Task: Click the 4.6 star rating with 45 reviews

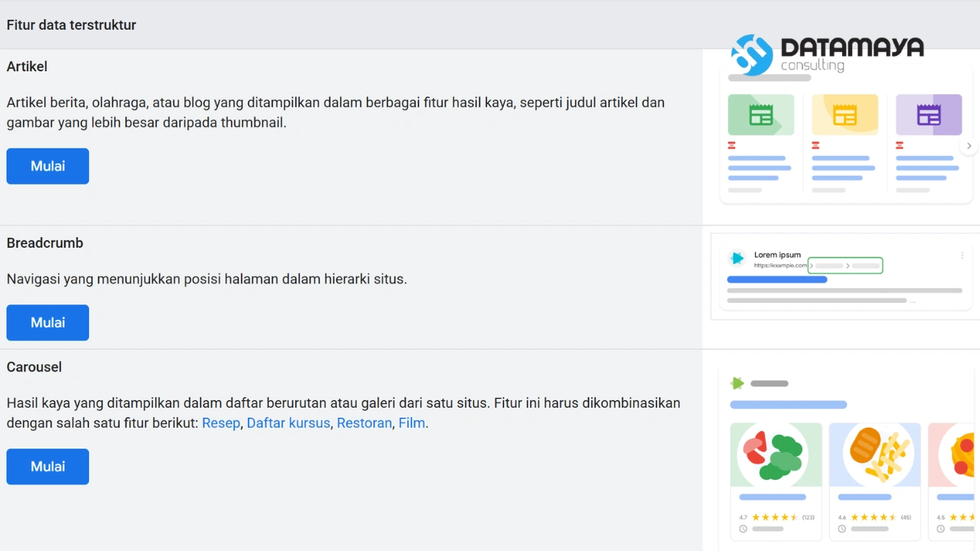Action: 874,517
